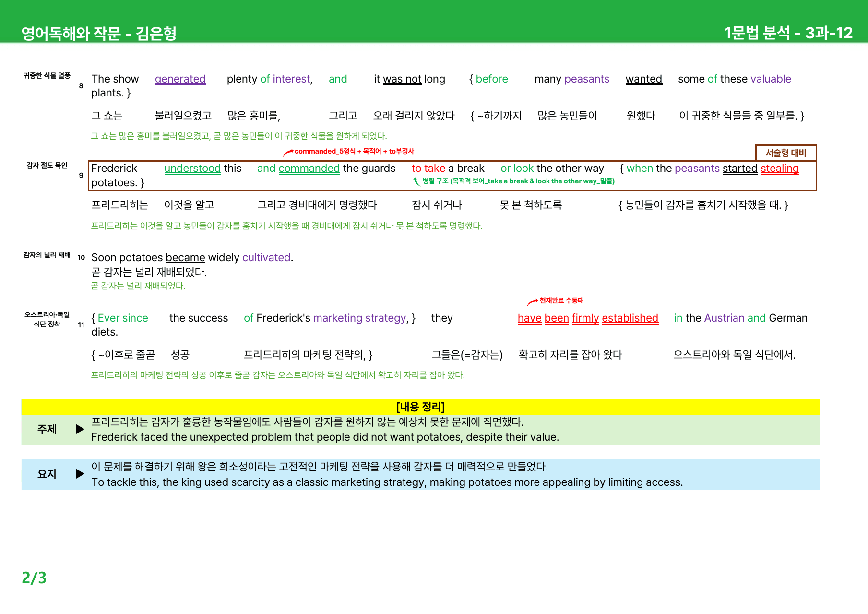Viewport: 868px width, 614px height.
Task: Click sentence number '10'
Action: [81, 257]
